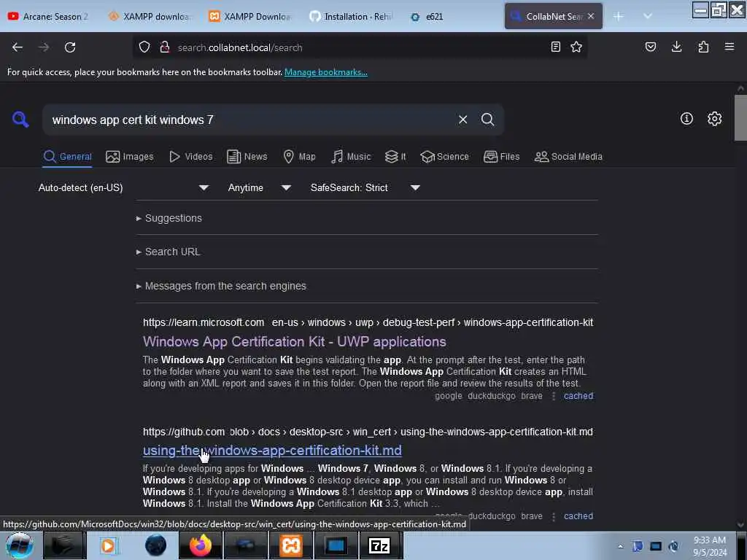747x560 pixels.
Task: Open the learn.microsoft.com result URL
Action: click(x=368, y=322)
